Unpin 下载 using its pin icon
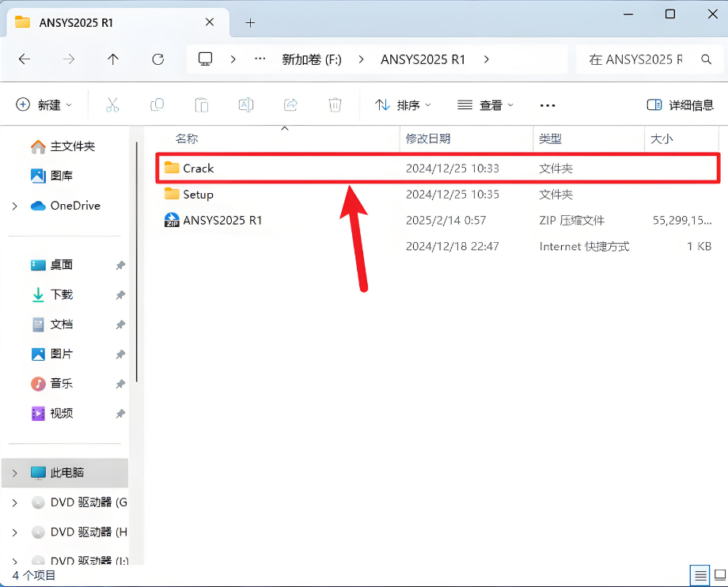The height and width of the screenshot is (587, 728). (x=120, y=295)
